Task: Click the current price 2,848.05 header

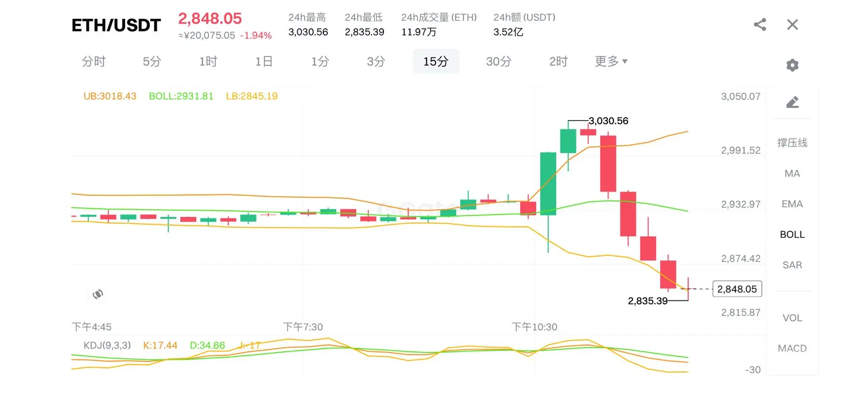Action: [210, 18]
